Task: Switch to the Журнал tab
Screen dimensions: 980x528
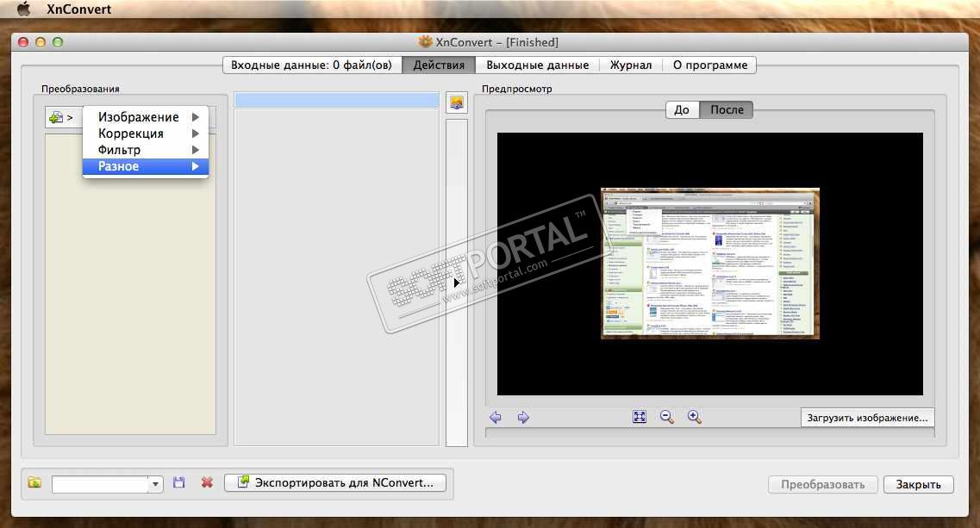Action: [x=631, y=65]
